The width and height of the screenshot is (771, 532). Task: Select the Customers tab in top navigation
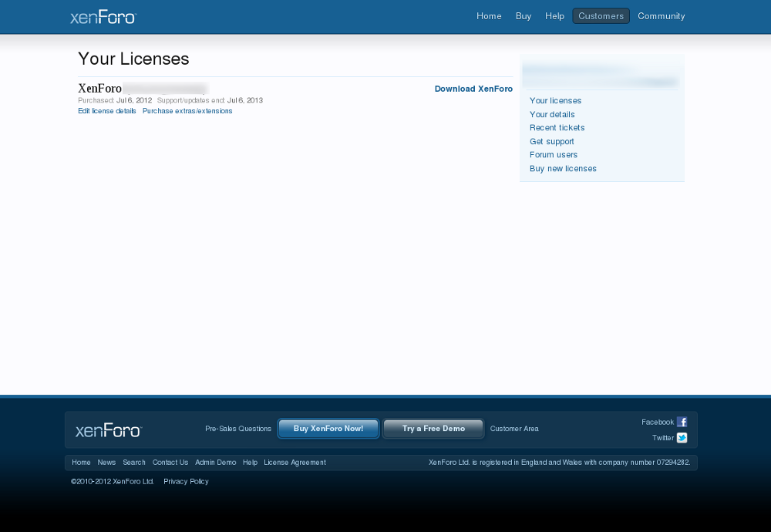601,16
